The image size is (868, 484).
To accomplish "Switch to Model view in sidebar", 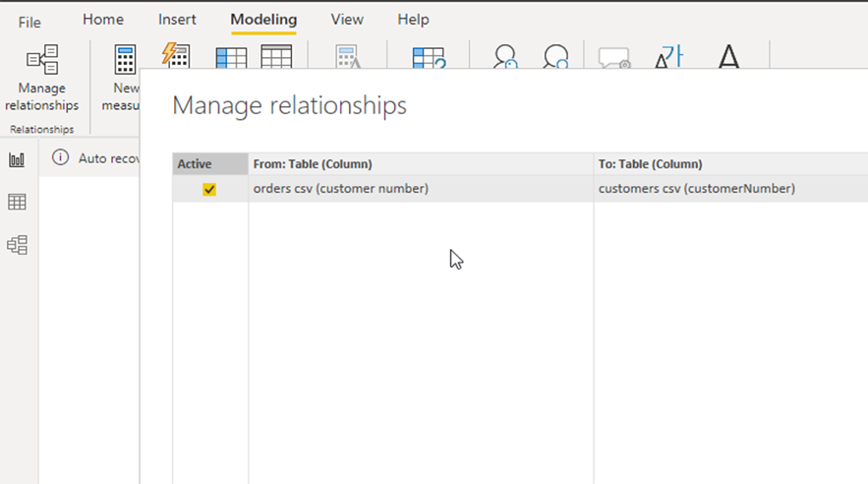I will click(x=17, y=245).
